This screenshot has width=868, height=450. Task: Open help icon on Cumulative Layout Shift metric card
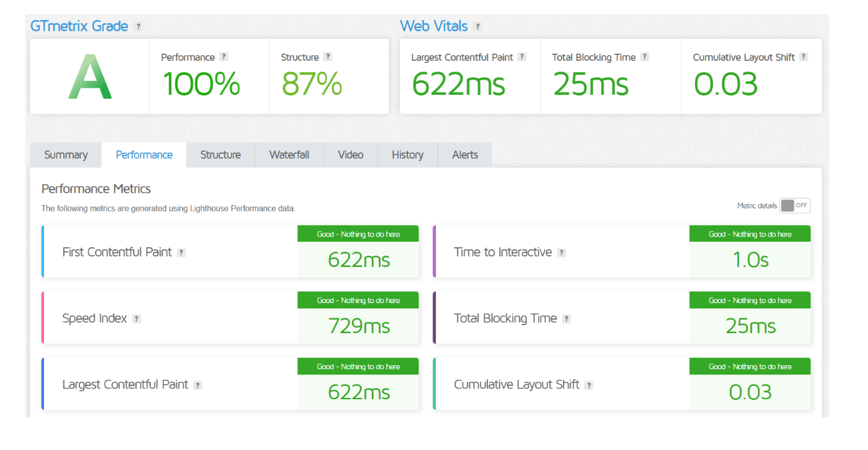589,385
